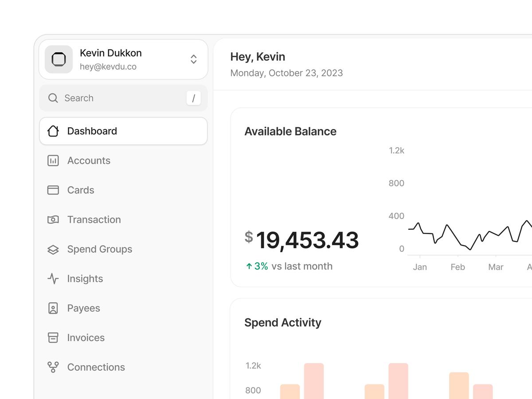Click into the Search field

pos(120,98)
